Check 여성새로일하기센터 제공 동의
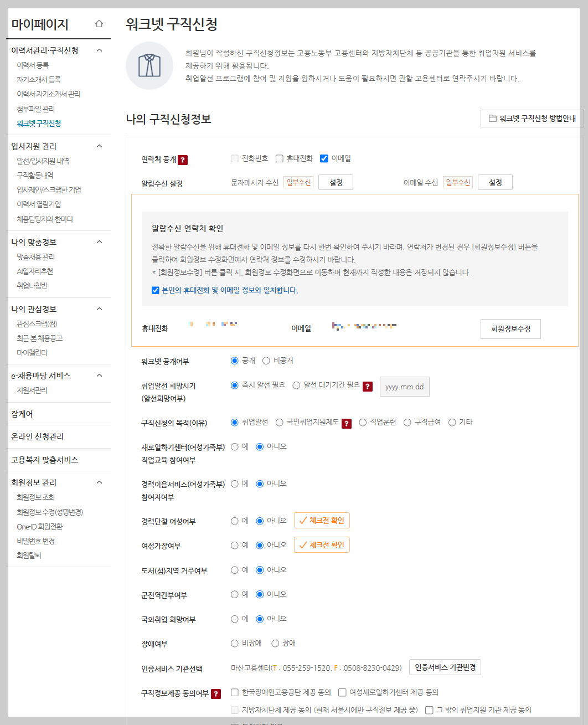 coord(342,692)
